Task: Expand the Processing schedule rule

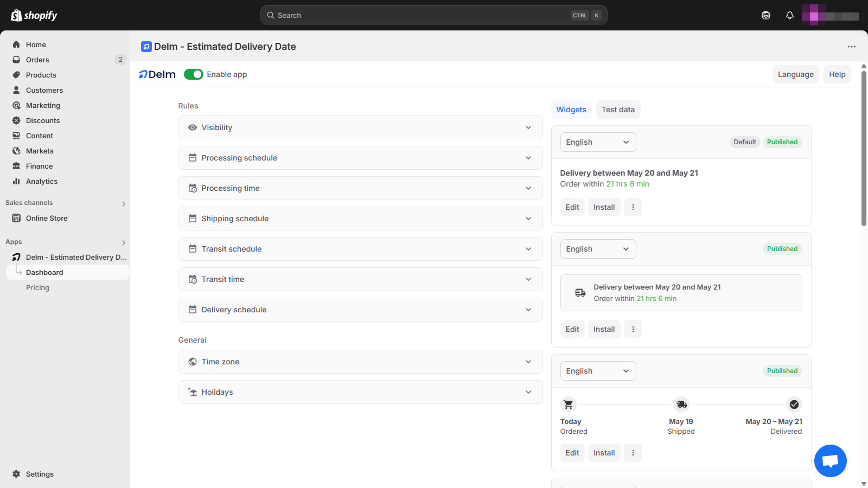Action: click(360, 158)
